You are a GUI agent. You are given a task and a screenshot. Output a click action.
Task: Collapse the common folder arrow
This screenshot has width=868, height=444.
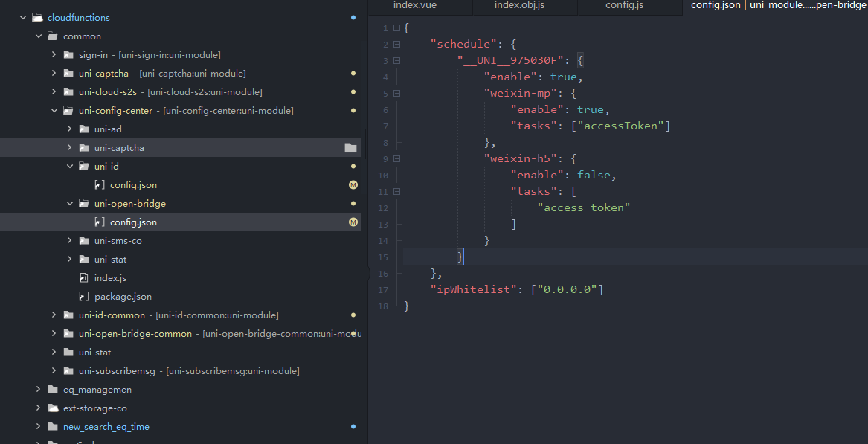click(38, 36)
